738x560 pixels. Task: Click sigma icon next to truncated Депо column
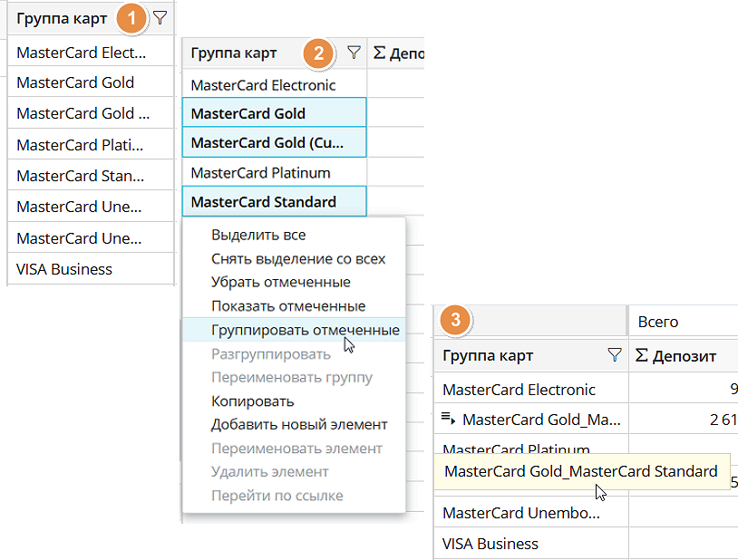[380, 54]
